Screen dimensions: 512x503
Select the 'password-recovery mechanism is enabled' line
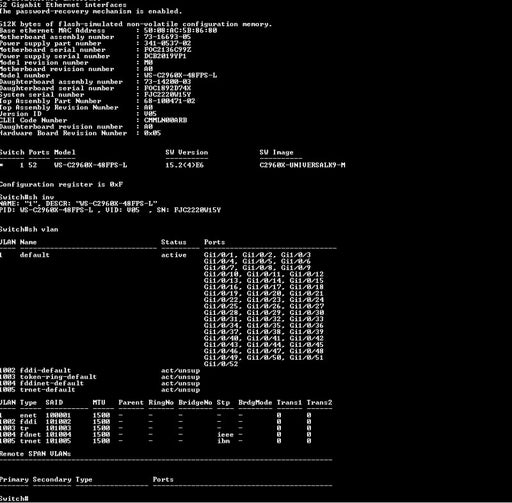91,11
